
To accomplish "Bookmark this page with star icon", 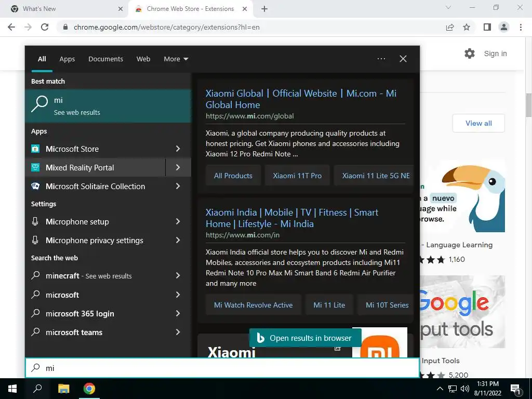I will tap(467, 27).
